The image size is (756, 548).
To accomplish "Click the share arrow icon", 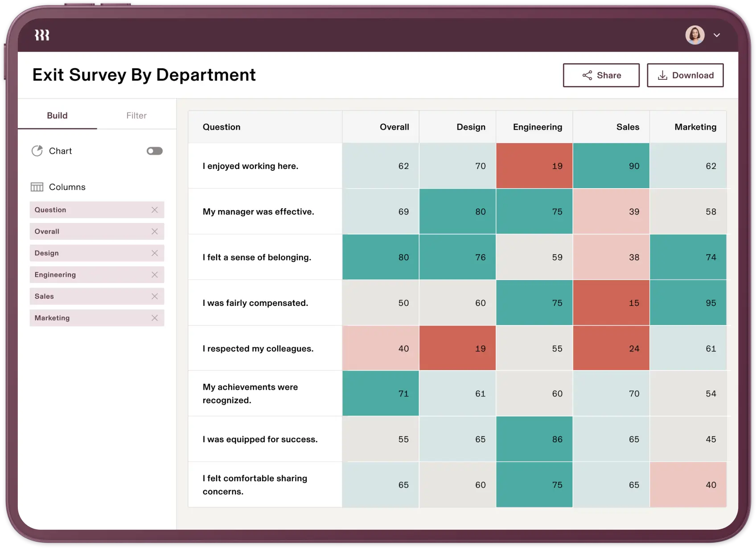I will (587, 75).
